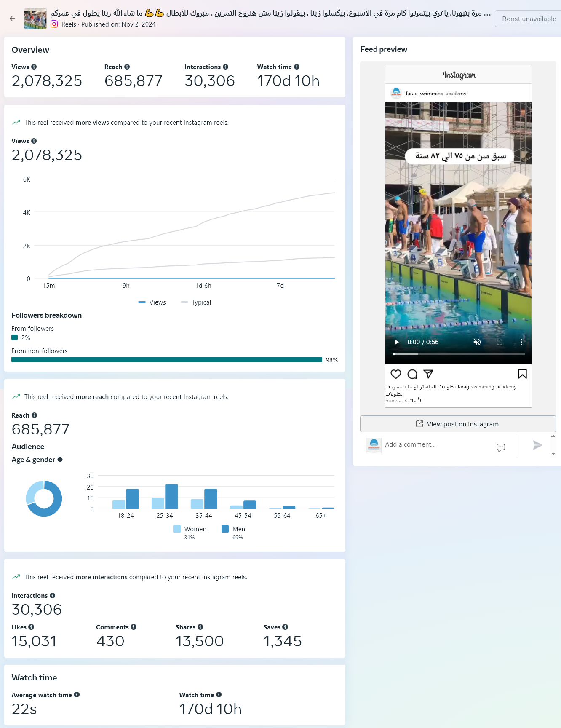Unmute the reel video preview
This screenshot has height=728, width=561.
[x=477, y=342]
